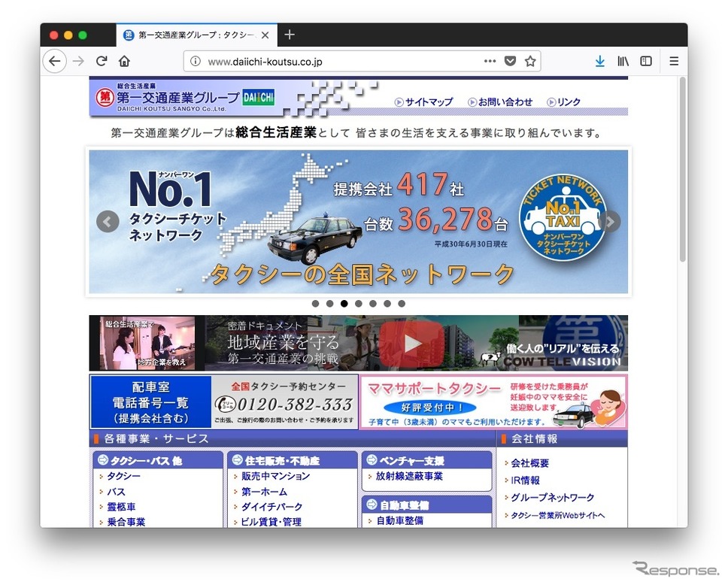The height and width of the screenshot is (585, 728).
Task: Open the ママサポートタクシー banner
Action: click(x=493, y=402)
